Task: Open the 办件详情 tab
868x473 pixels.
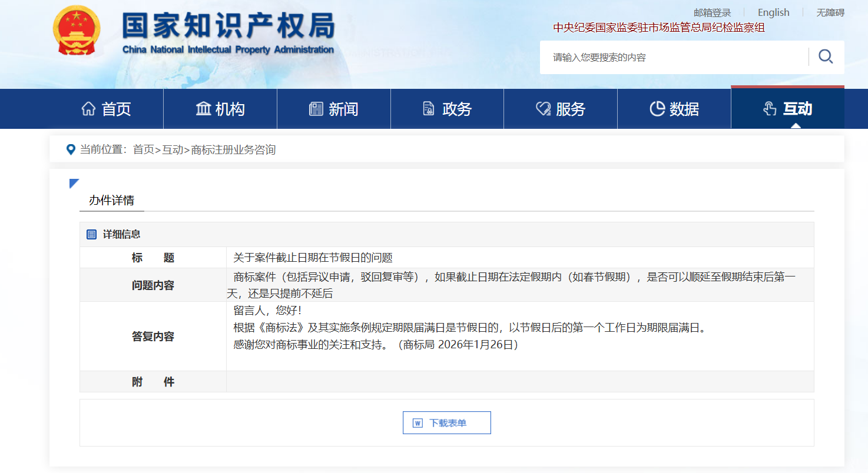Action: (111, 200)
